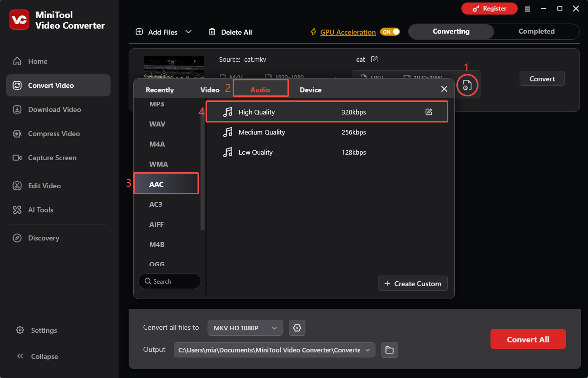
Task: Click the cat.mkv video thumbnail
Action: (173, 67)
